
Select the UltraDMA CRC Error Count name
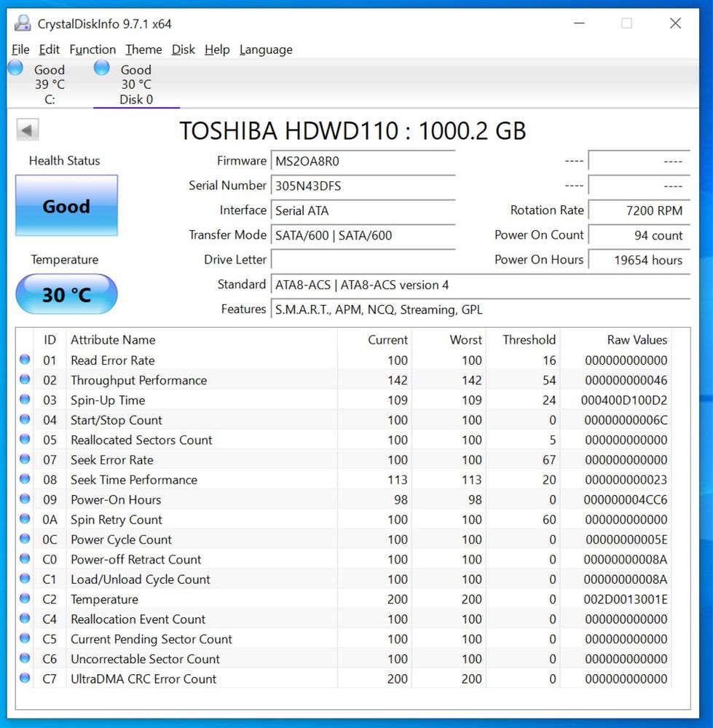pyautogui.click(x=143, y=678)
